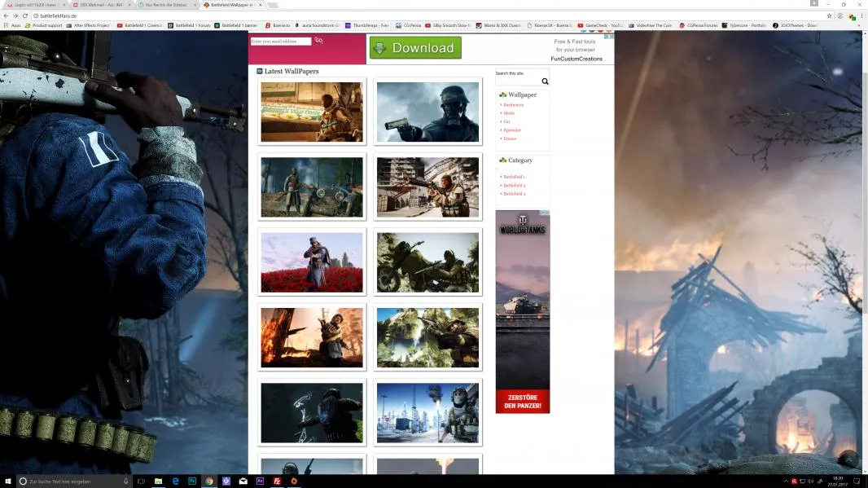This screenshot has height=488, width=868.
Task: Click the browser forward arrow
Action: [x=15, y=16]
